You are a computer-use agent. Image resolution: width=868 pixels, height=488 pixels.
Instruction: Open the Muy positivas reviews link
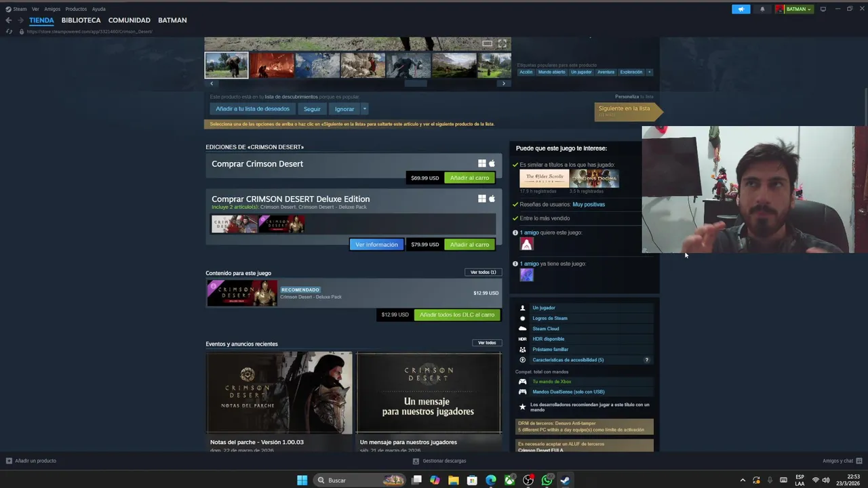(589, 204)
